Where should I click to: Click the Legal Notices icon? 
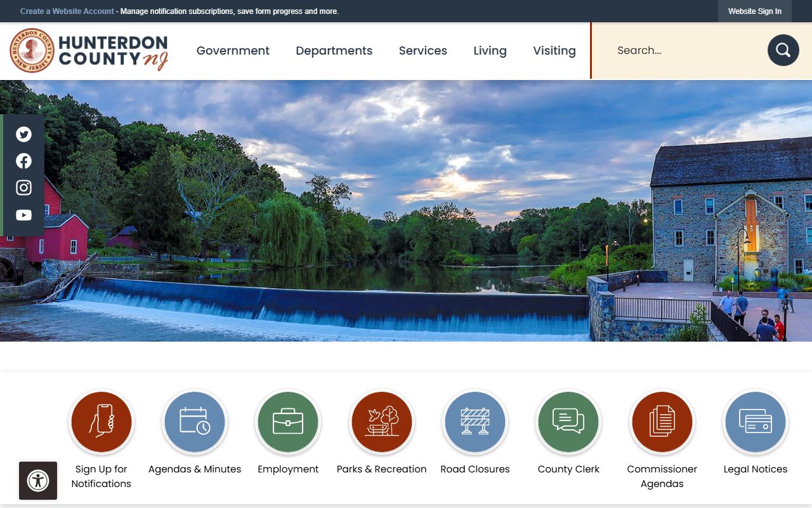[755, 422]
